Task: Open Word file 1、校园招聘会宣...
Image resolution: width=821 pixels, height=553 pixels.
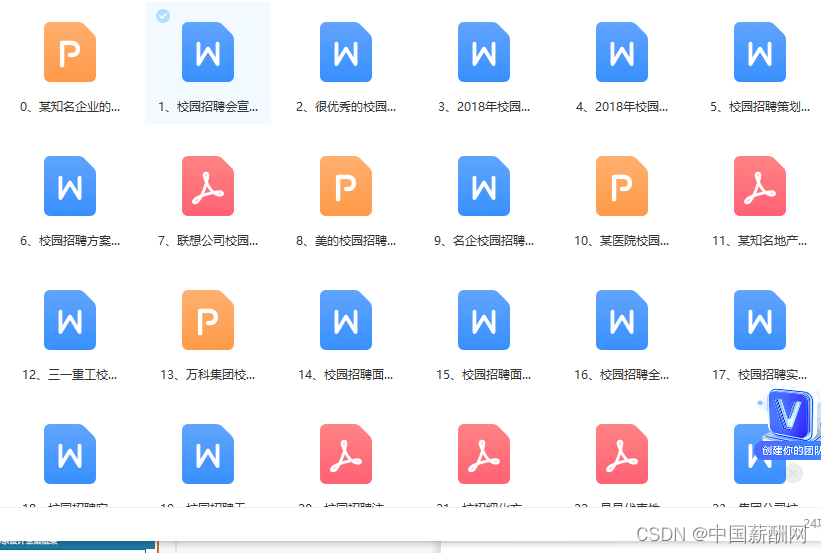Action: point(208,52)
